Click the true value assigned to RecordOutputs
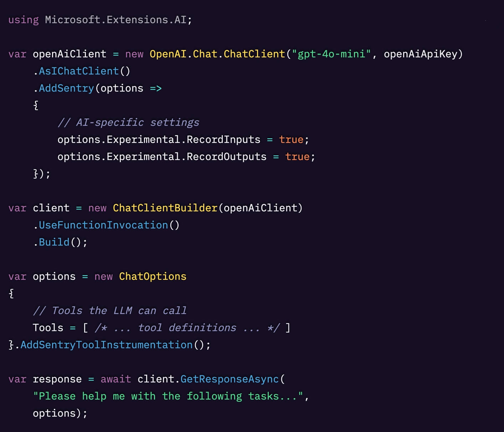This screenshot has height=432, width=504. 297,157
